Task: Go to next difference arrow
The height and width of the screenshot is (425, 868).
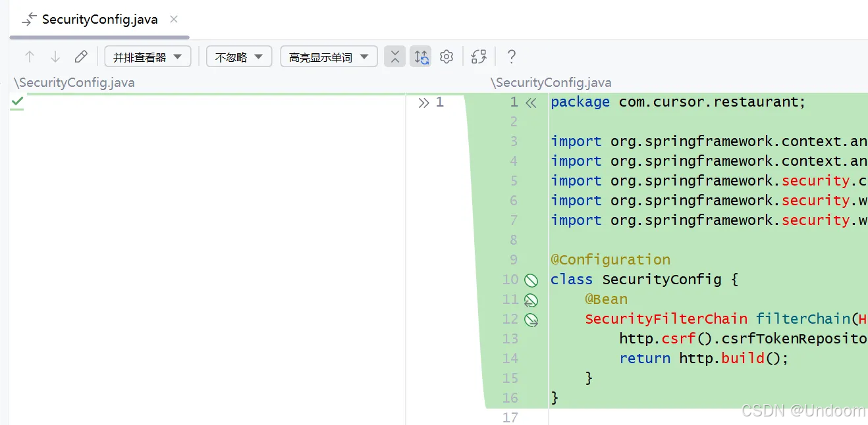Action: point(55,57)
